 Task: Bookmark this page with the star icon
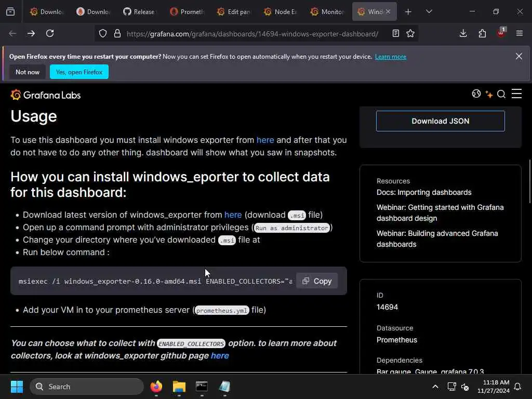(410, 33)
